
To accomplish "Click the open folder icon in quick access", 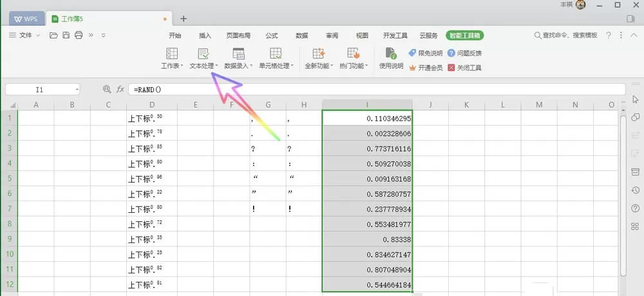I will click(53, 35).
